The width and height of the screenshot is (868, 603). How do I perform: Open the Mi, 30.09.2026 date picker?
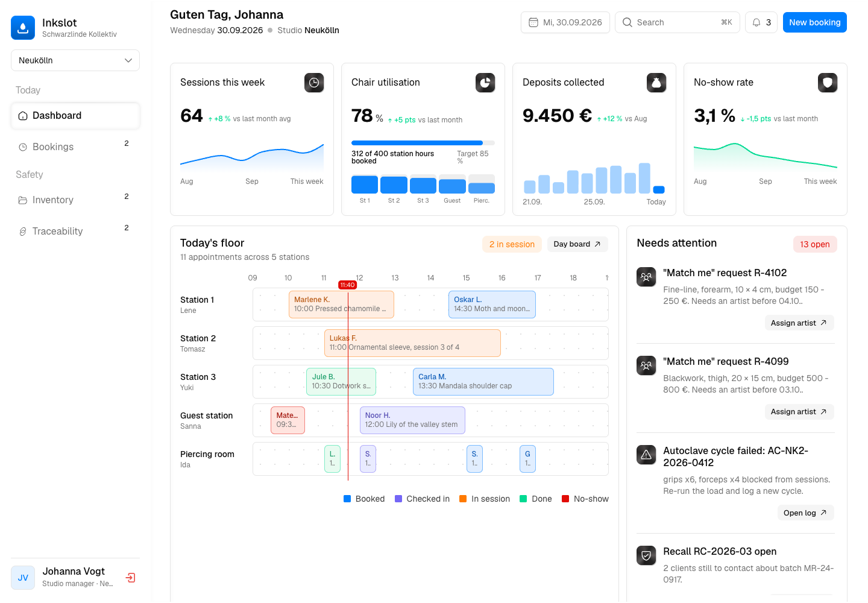click(565, 22)
